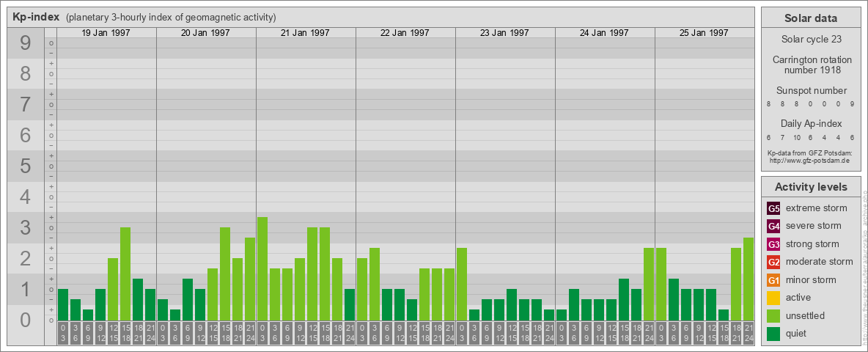Image resolution: width=868 pixels, height=352 pixels.
Task: Click the Solar data panel heading
Action: pyautogui.click(x=811, y=18)
